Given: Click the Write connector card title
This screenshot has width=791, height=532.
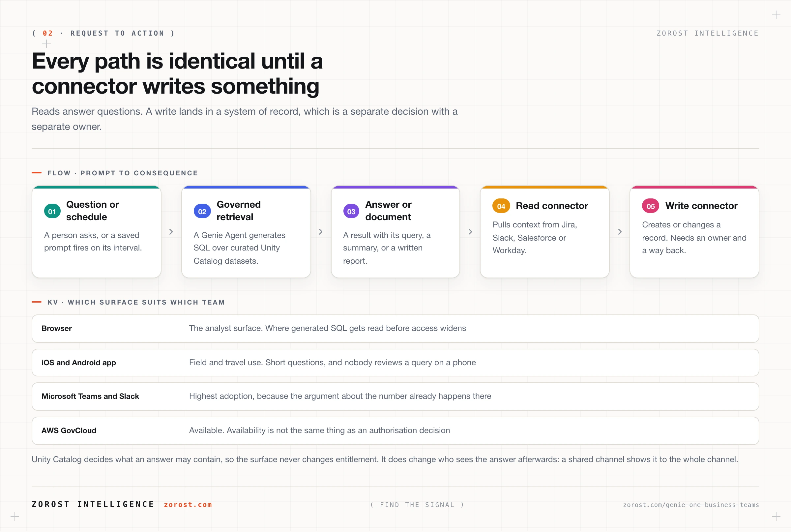Looking at the screenshot, I should [701, 206].
